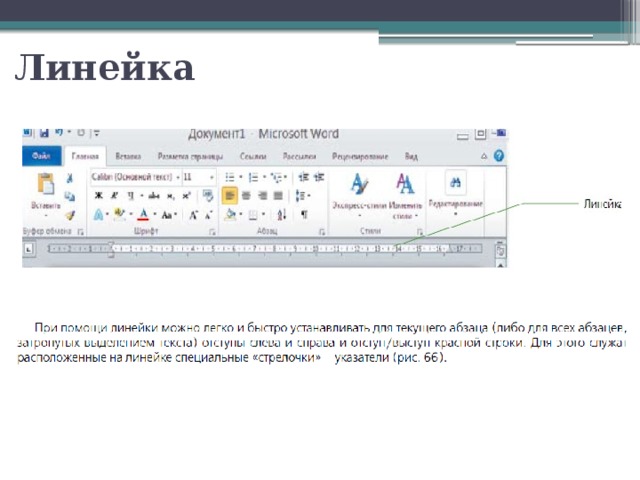The width and height of the screenshot is (640, 480).
Task: Click the red font color A icon
Action: tap(143, 214)
